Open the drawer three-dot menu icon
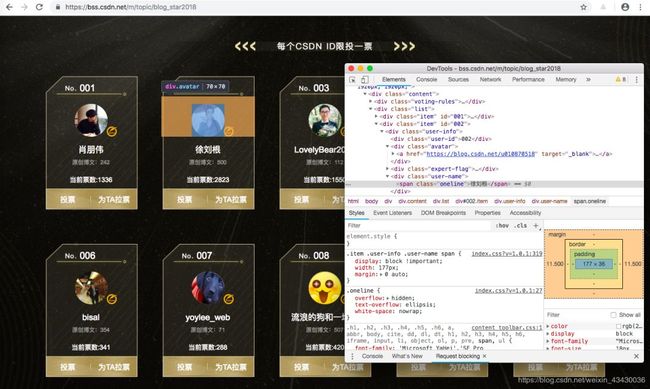Viewport: 650px width, 389px height. (x=352, y=356)
